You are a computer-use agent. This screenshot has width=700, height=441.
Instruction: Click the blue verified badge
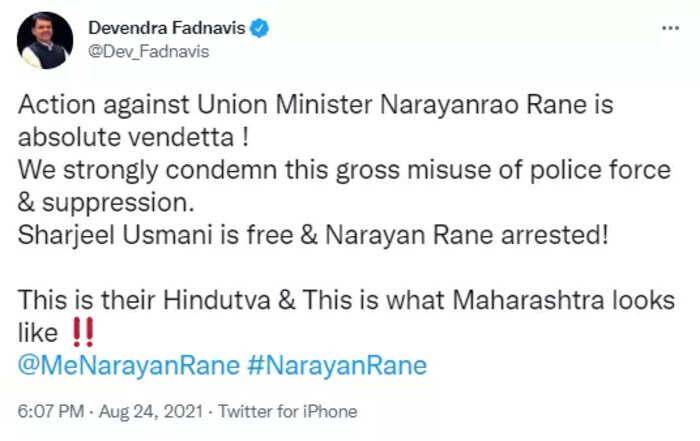tap(260, 29)
